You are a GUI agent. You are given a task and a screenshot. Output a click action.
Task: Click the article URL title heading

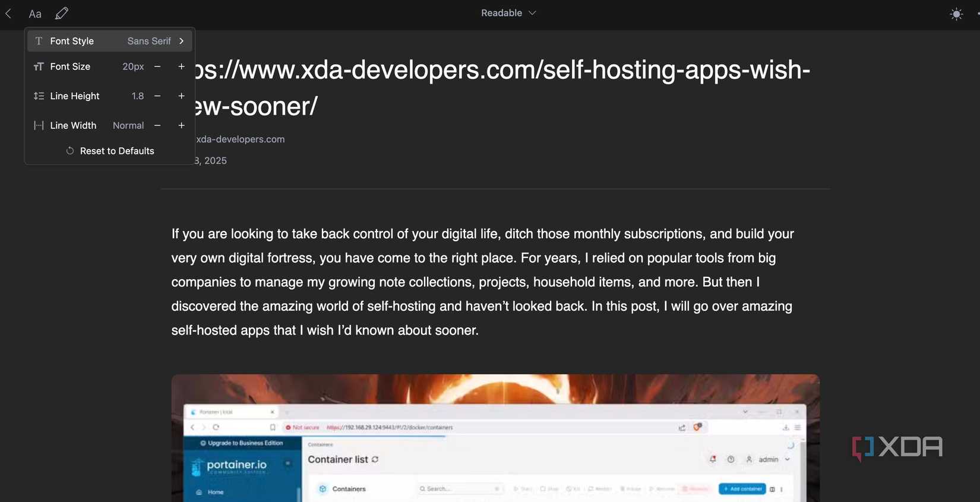point(502,88)
